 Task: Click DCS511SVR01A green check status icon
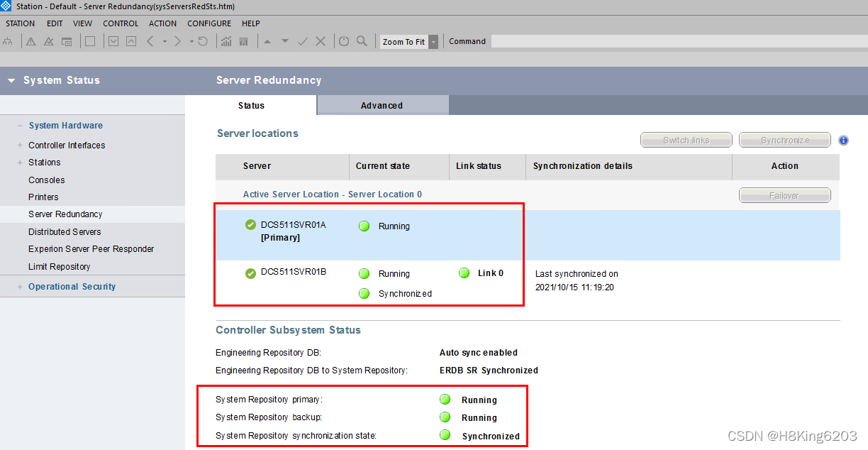[x=250, y=225]
